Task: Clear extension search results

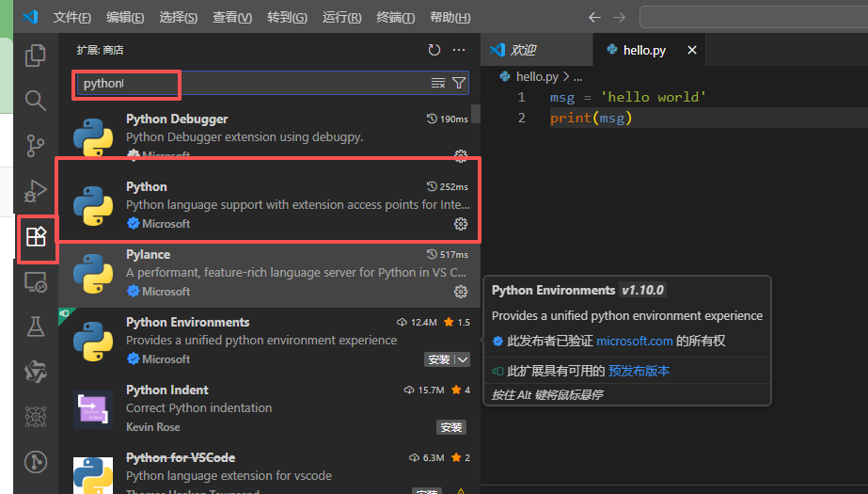Action: pyautogui.click(x=438, y=83)
